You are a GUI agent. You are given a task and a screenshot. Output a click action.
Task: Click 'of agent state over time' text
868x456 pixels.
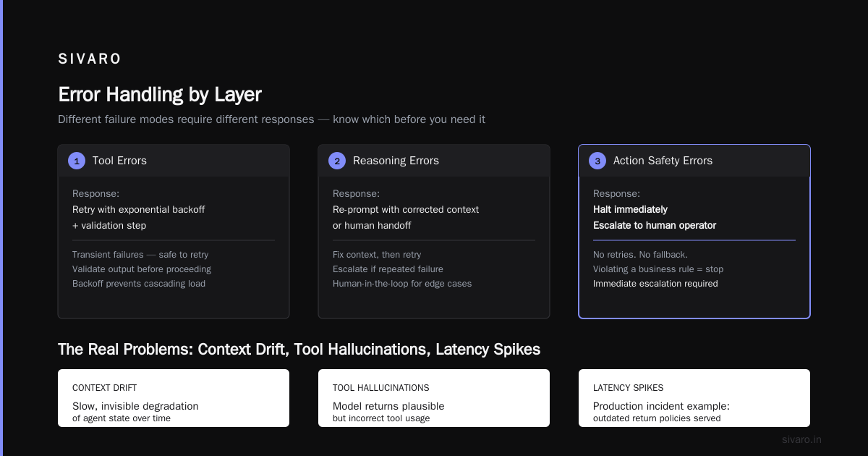[x=122, y=418]
